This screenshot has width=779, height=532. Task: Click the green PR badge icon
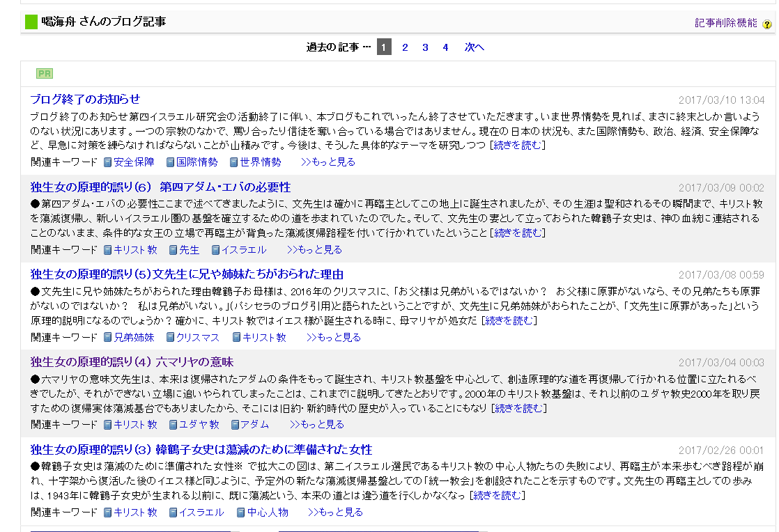pos(45,74)
